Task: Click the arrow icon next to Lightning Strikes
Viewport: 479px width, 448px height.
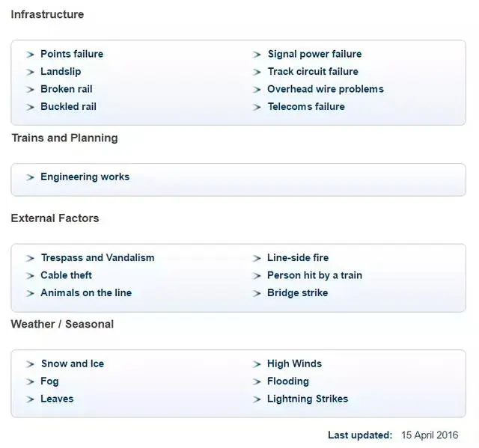Action: [x=257, y=399]
